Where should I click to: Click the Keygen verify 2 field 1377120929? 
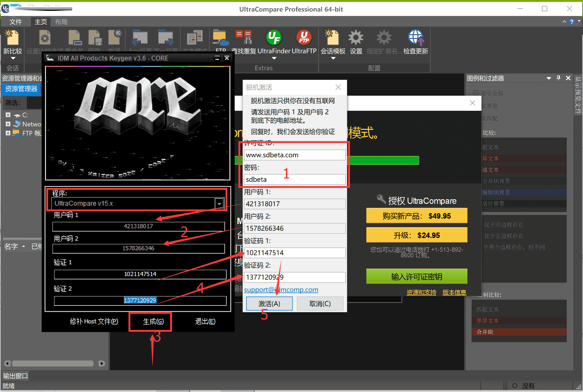(140, 301)
